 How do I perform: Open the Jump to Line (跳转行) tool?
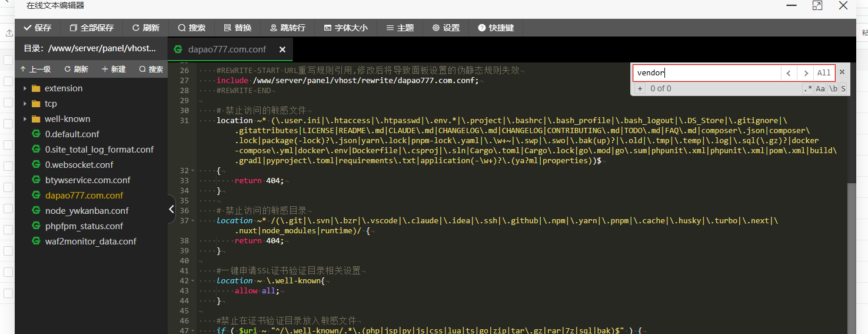(x=287, y=28)
